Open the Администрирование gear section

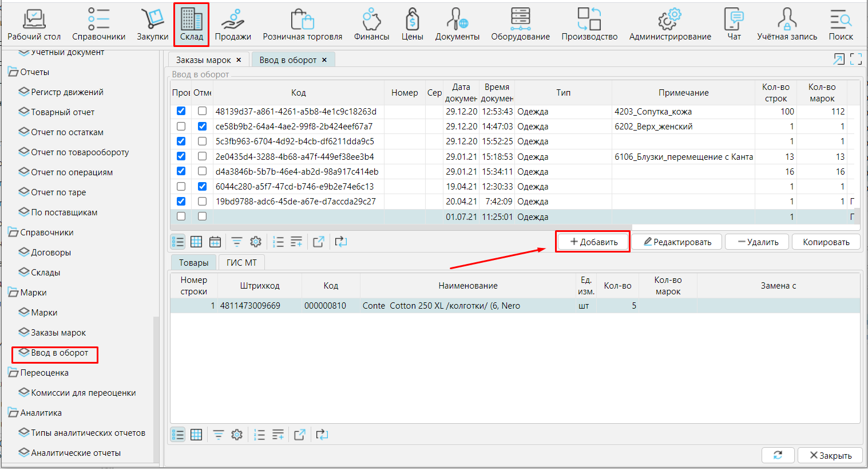coord(669,25)
